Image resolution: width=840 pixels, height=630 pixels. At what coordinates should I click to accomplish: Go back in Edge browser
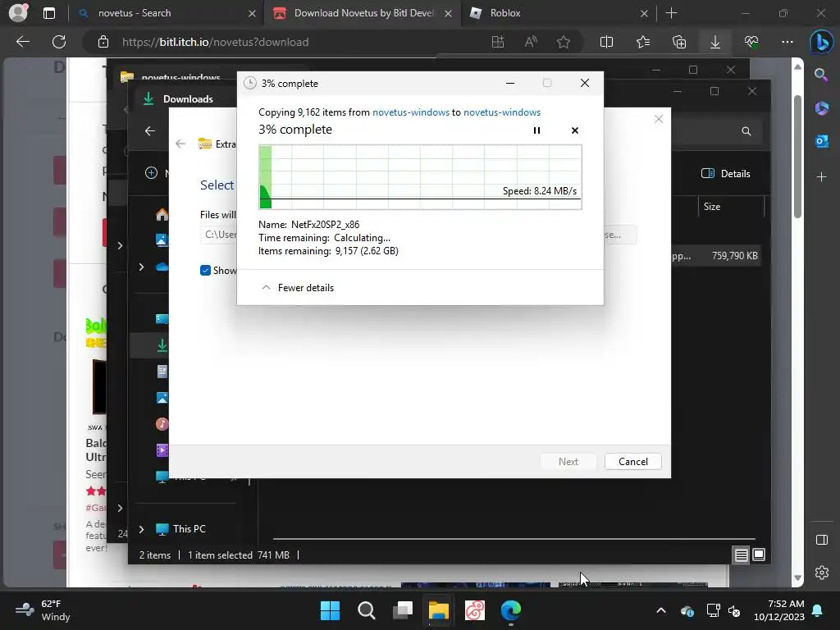point(22,42)
